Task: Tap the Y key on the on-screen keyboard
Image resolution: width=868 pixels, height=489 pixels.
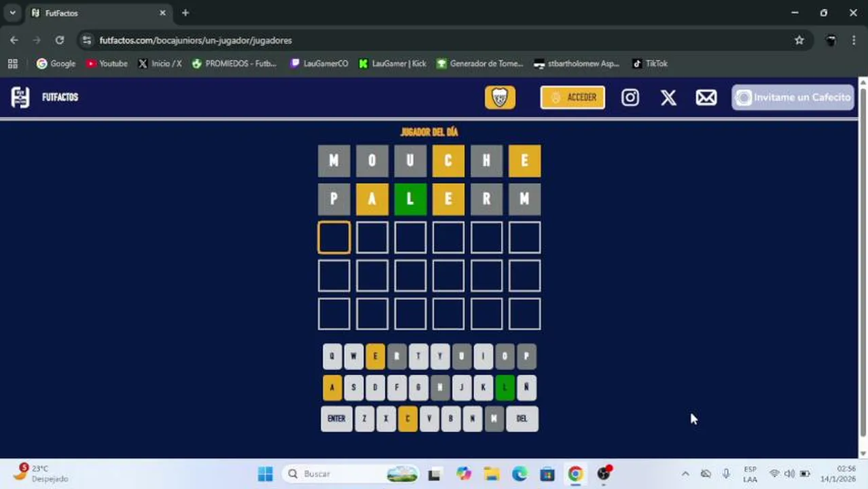Action: click(440, 356)
